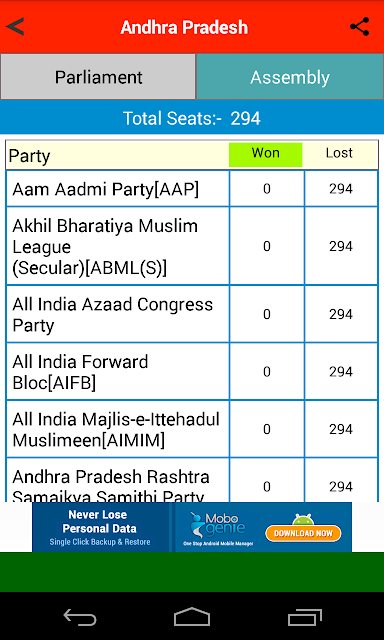Screen dimensions: 384x640
Task: Select the green Won column header
Action: click(266, 154)
